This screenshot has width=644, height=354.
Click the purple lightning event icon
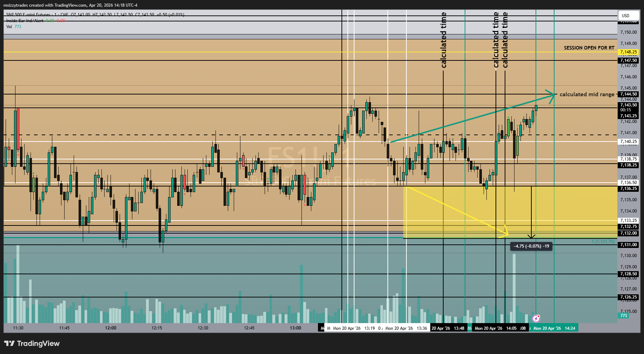click(536, 319)
